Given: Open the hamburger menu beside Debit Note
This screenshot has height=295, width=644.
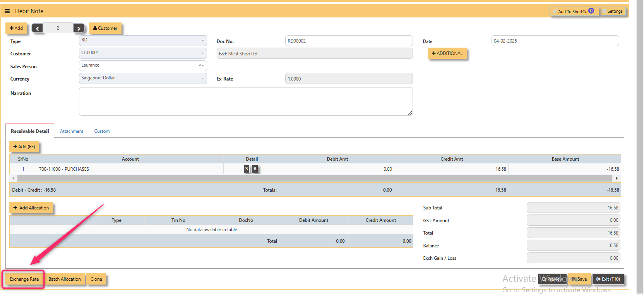Looking at the screenshot, I should [x=7, y=11].
